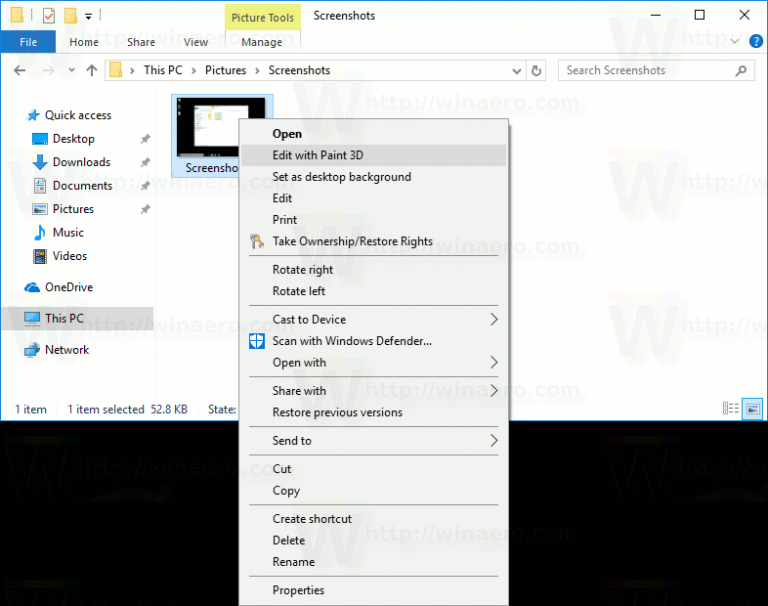Click the Back navigation arrow

[20, 71]
